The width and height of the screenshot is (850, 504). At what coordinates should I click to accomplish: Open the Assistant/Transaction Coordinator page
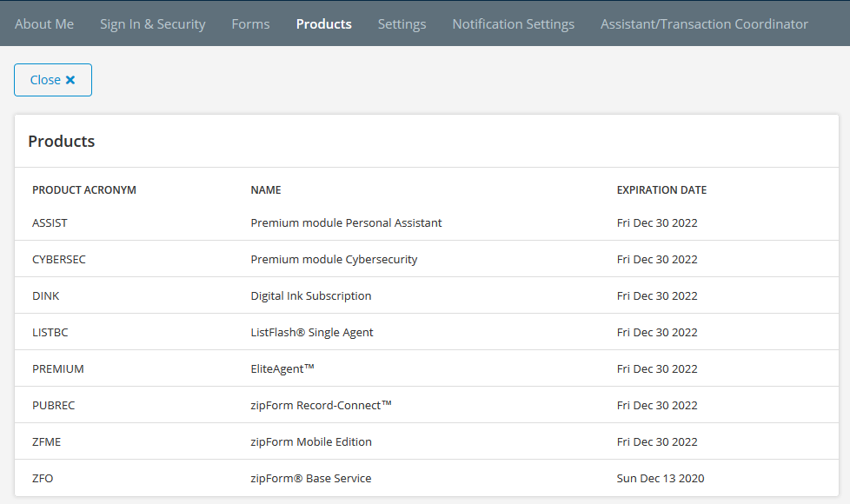pos(704,23)
